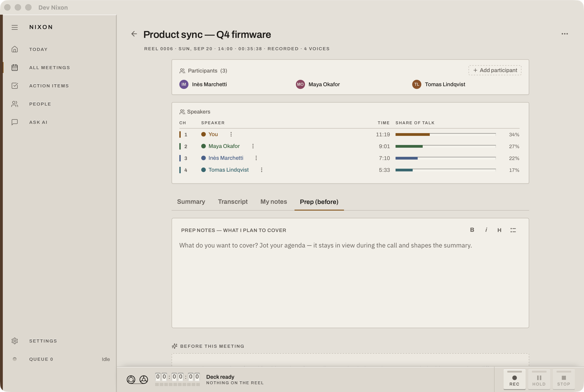The image size is (584, 392).
Task: Open the People icon in sidebar
Action: (x=15, y=104)
